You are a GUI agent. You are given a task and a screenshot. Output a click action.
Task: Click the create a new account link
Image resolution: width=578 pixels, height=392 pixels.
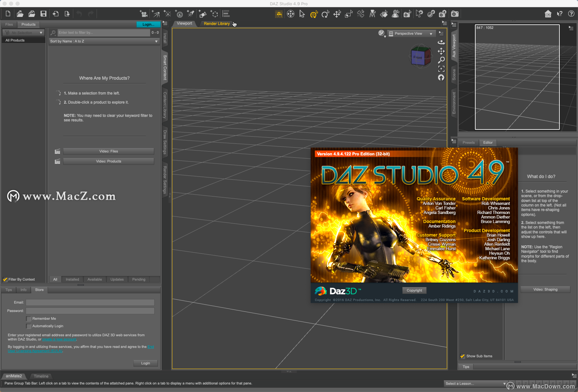point(59,339)
